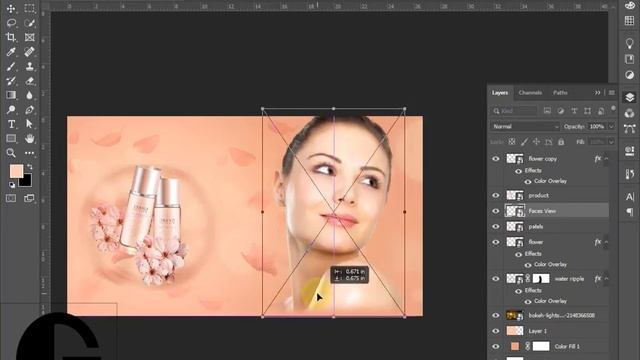Filter layers by shape layers

[x=587, y=111]
